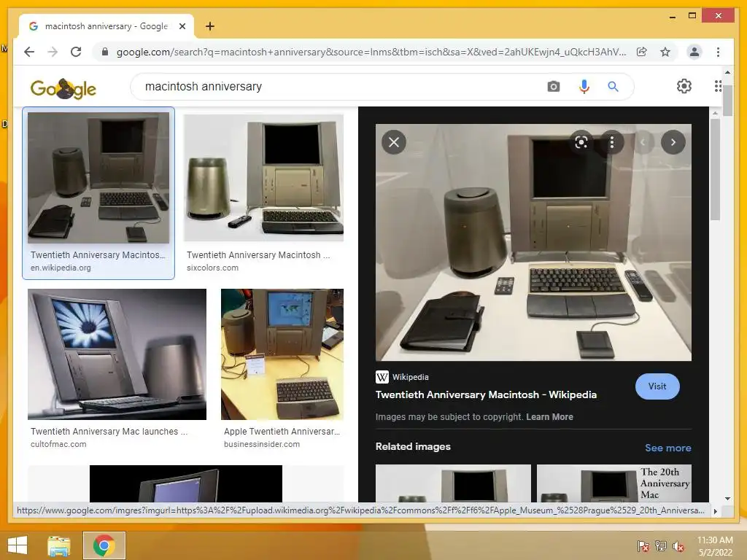Screen dimensions: 747x560
Task: Click the sixcolors.com source text
Action: 212,268
